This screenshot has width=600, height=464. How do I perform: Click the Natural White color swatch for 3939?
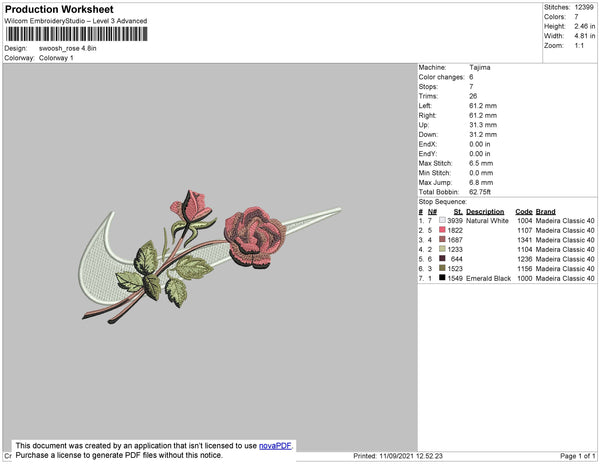pos(442,220)
